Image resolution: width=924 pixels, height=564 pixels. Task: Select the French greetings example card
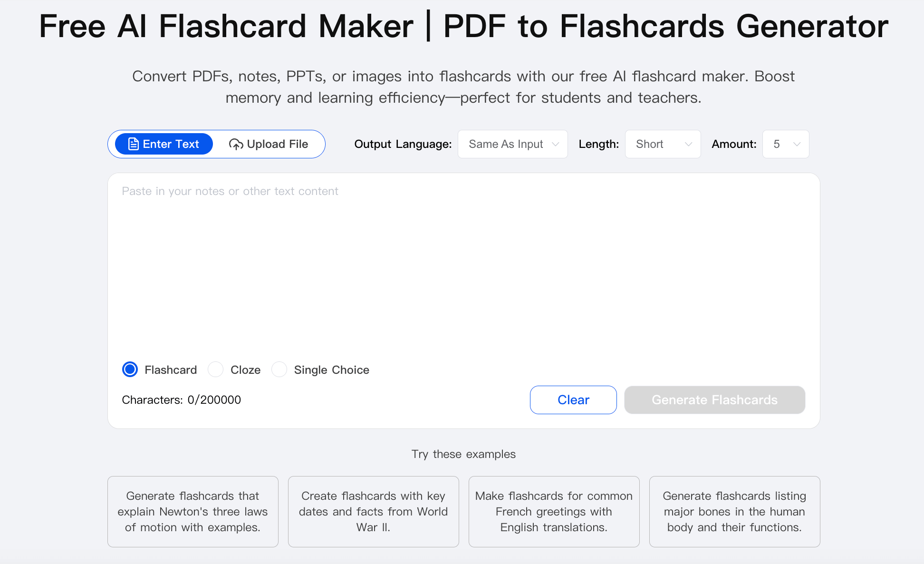(x=554, y=512)
